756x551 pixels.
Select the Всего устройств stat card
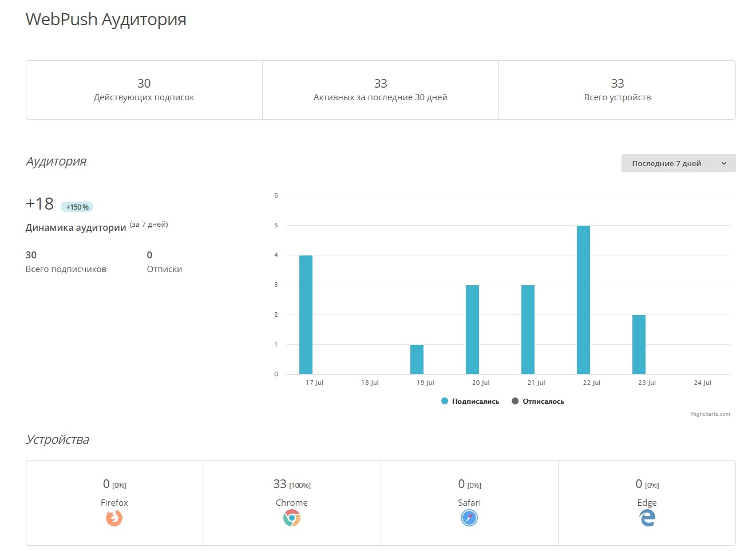tap(617, 90)
